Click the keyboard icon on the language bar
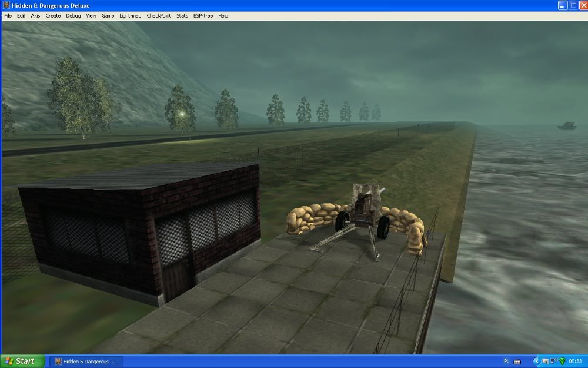588x368 pixels. point(517,362)
